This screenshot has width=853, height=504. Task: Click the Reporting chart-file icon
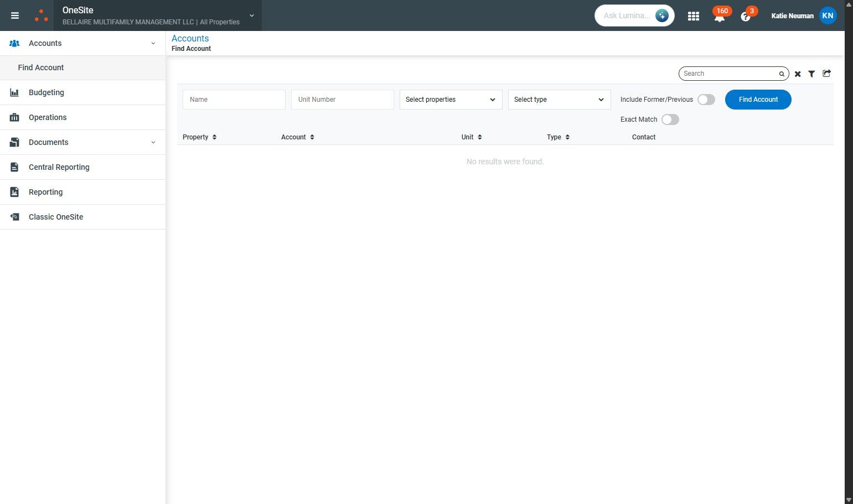(x=15, y=192)
